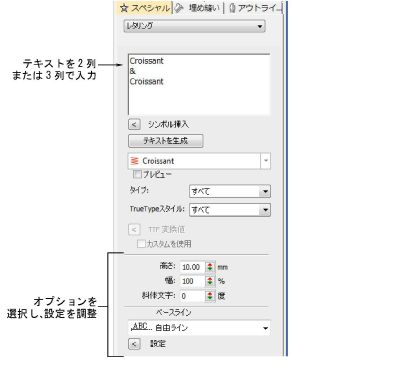Click the ABC baseline icon
Viewport: 393px width, 371px height.
coord(142,327)
